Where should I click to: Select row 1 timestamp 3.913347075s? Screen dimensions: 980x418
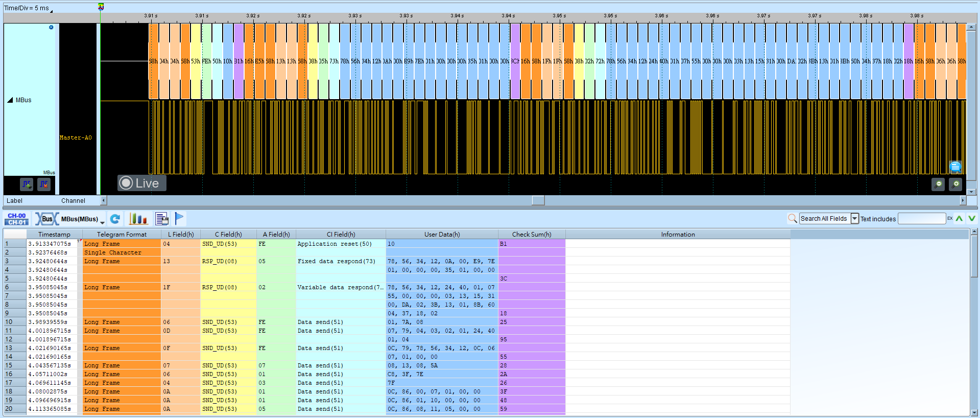[x=50, y=244]
